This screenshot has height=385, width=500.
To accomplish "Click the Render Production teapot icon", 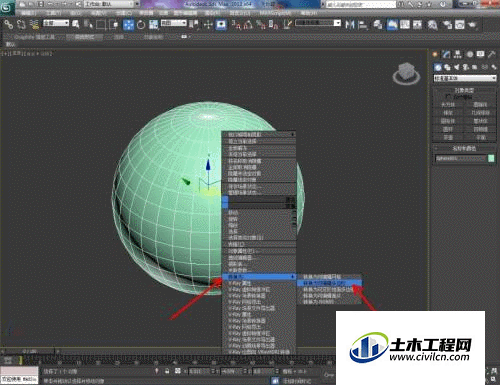I will click(472, 25).
